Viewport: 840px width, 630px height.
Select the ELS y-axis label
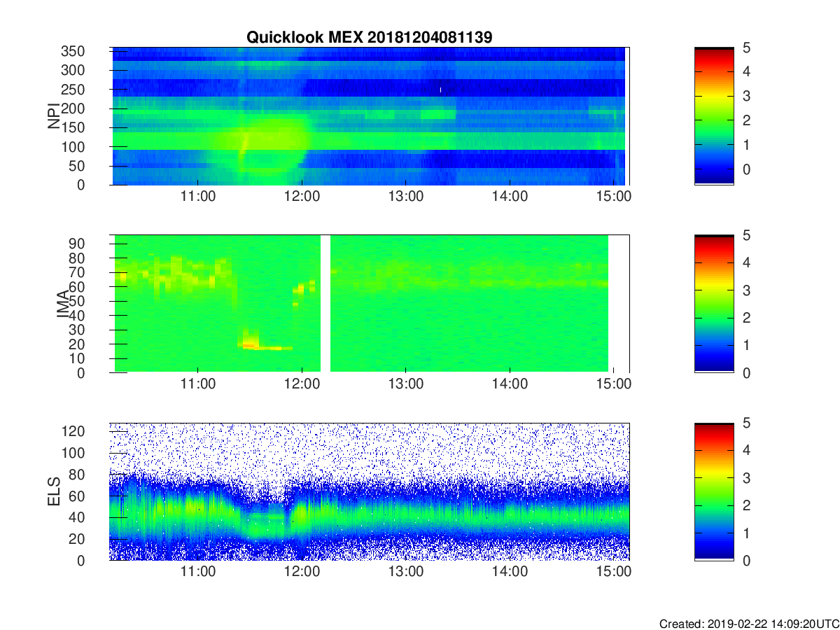click(54, 491)
